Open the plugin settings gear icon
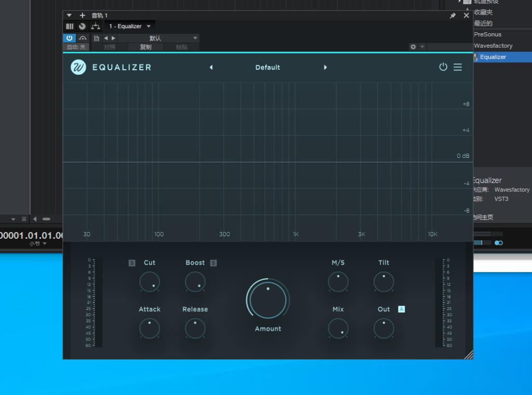 413,47
